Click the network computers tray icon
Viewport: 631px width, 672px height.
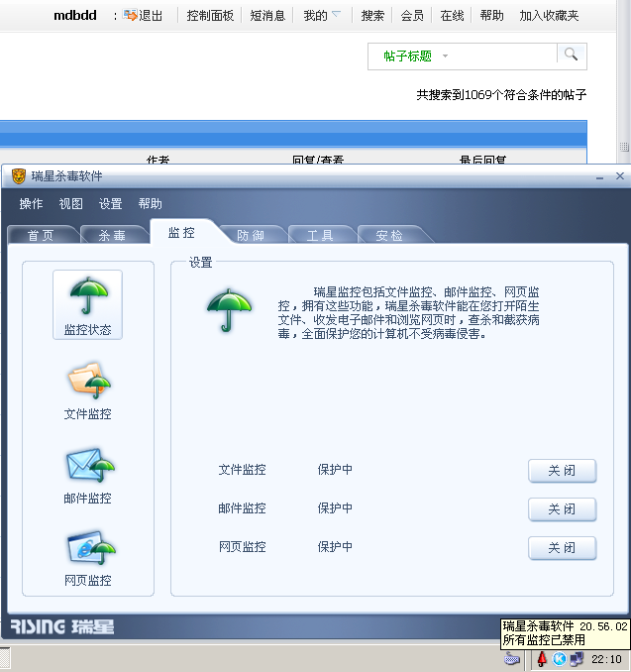coord(577,659)
